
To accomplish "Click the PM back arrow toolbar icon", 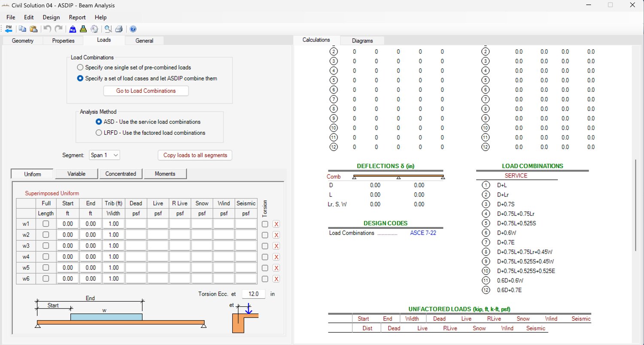I will point(9,29).
